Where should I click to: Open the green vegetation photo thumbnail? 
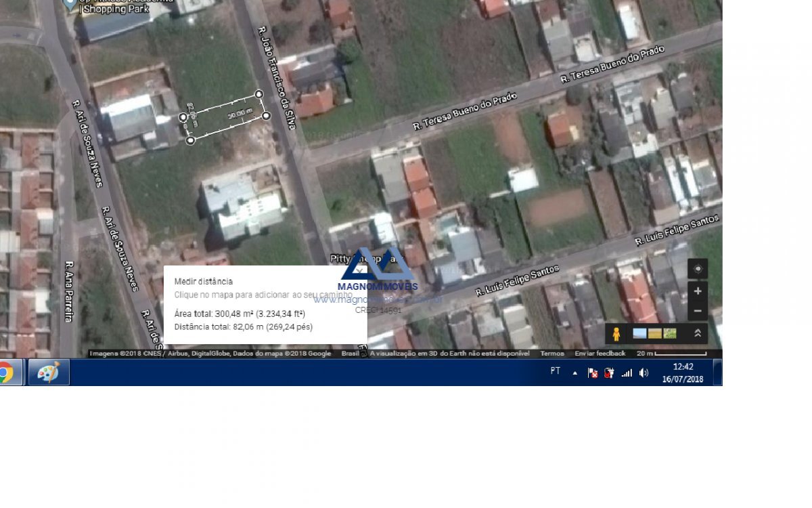[x=670, y=333]
